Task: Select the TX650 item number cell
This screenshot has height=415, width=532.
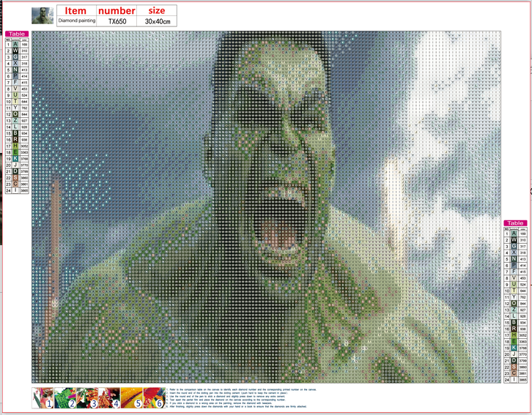Action: pos(117,22)
